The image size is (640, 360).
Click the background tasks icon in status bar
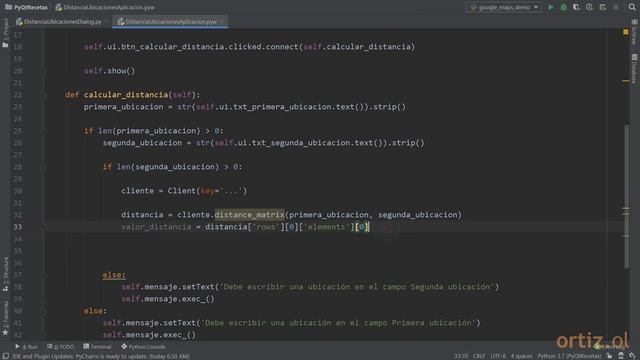632,356
